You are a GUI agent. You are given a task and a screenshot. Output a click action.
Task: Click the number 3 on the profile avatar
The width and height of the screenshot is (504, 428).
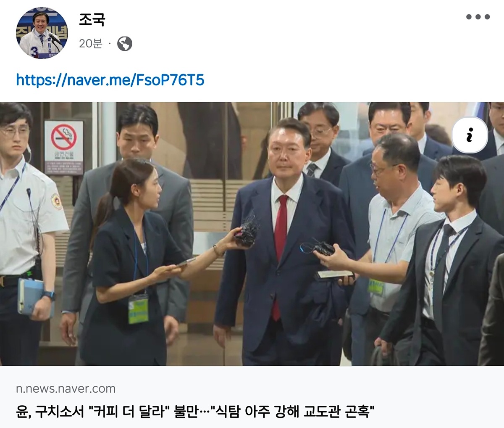(34, 51)
